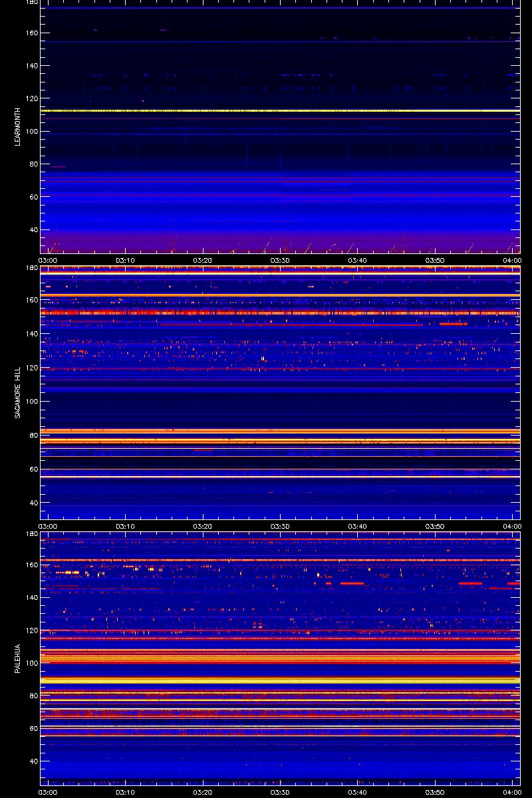Pick the 03:30 tick label below Sagamore Hill plot

(280, 526)
